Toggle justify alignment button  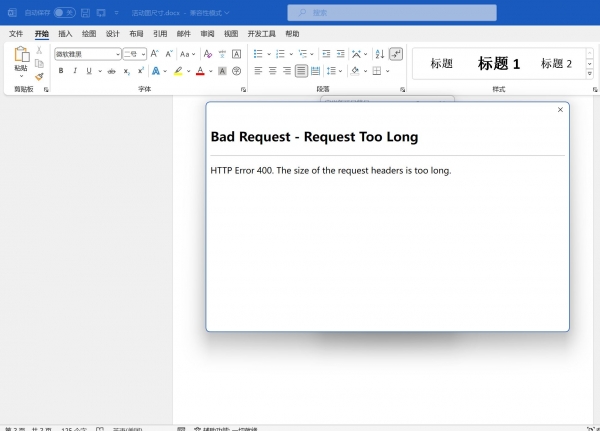click(301, 71)
